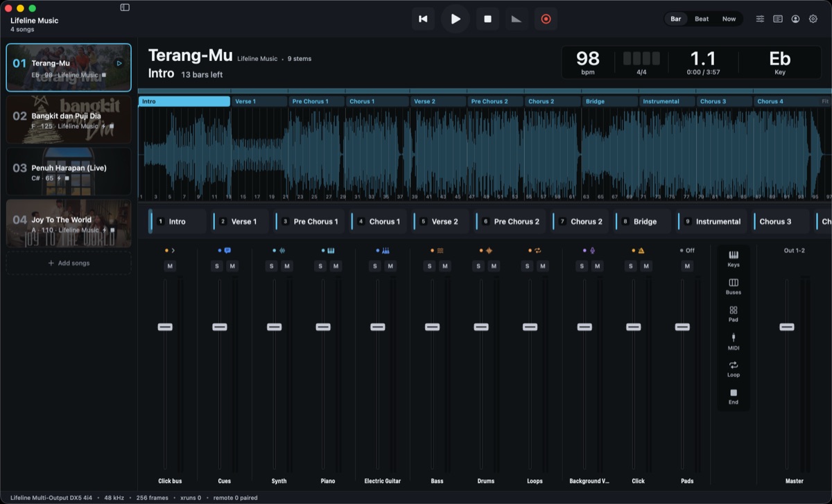
Task: Mute the Electric Guitar channel
Action: pyautogui.click(x=390, y=266)
